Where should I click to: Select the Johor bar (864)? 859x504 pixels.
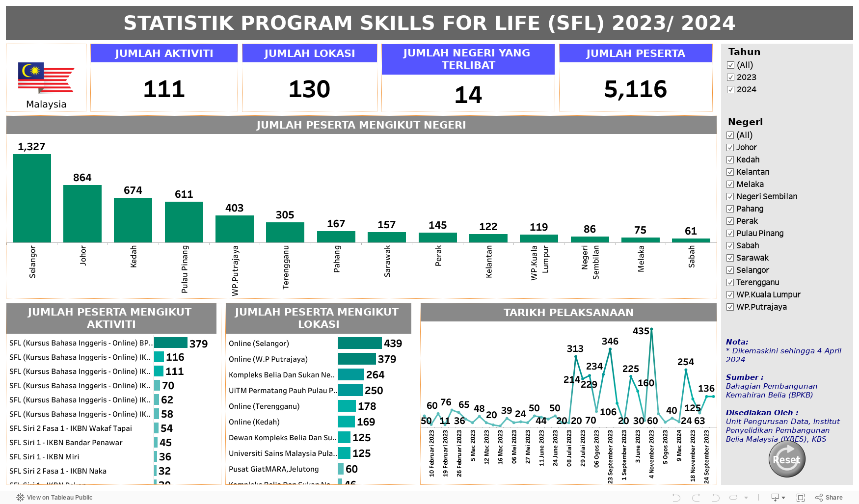(x=82, y=213)
